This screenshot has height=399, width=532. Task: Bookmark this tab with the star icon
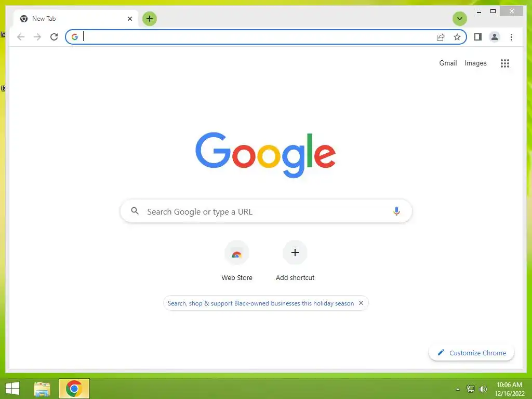pyautogui.click(x=457, y=37)
